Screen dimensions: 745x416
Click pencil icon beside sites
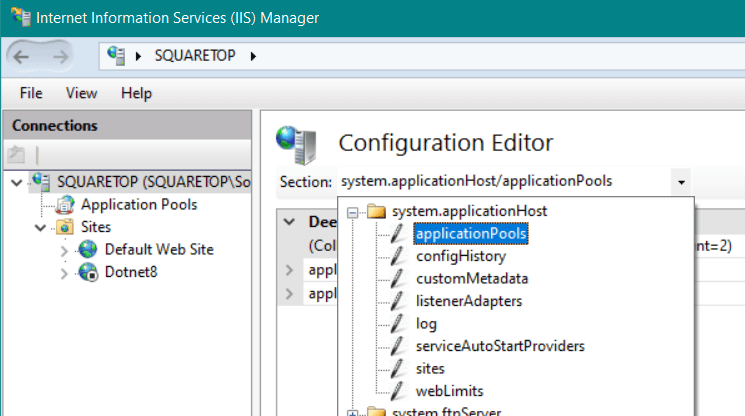pos(397,369)
